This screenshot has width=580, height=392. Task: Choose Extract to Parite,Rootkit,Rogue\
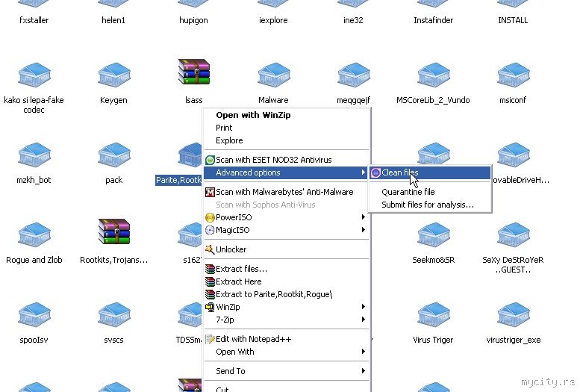pyautogui.click(x=287, y=294)
